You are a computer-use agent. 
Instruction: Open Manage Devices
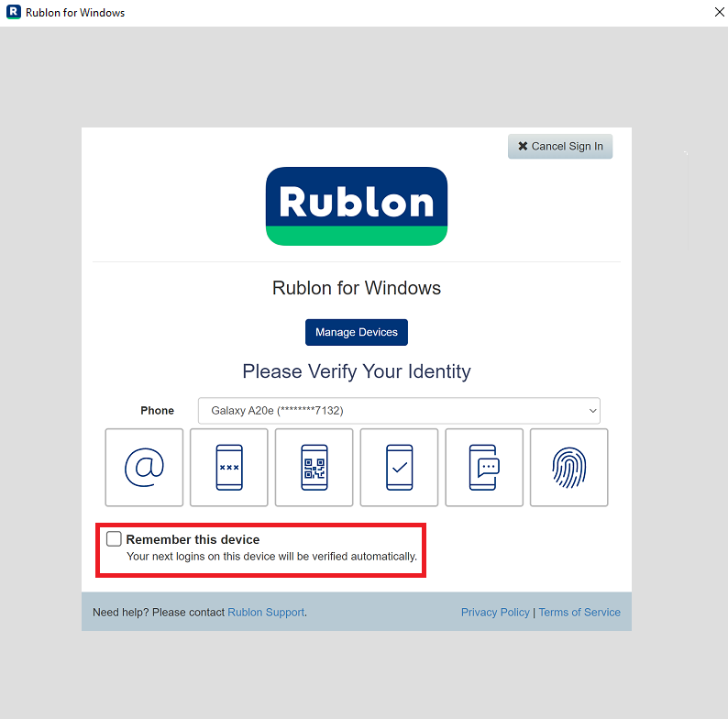357,332
